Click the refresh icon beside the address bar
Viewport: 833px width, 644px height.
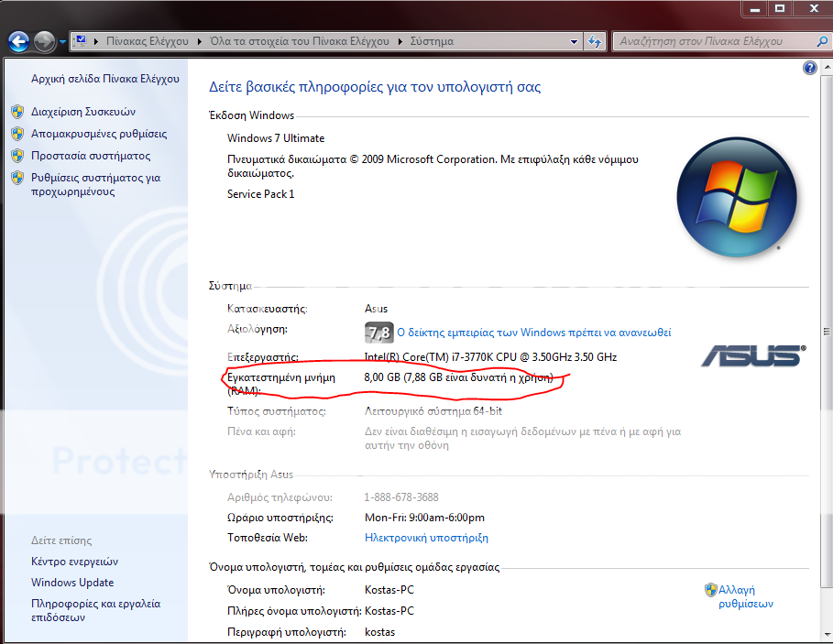[x=596, y=41]
